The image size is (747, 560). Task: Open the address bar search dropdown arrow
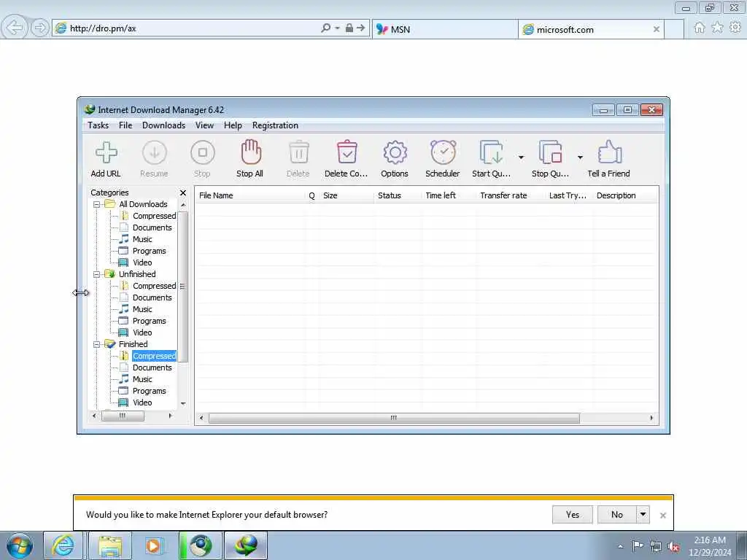coord(337,28)
